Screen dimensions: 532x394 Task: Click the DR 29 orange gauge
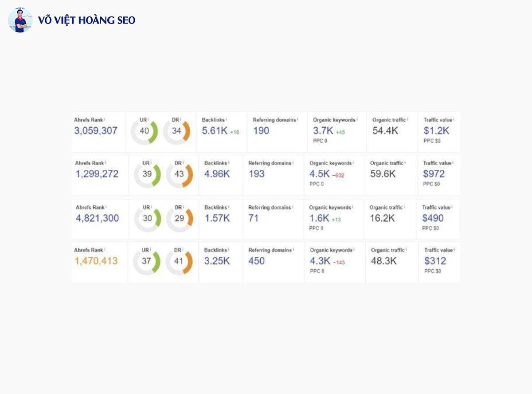(x=179, y=218)
